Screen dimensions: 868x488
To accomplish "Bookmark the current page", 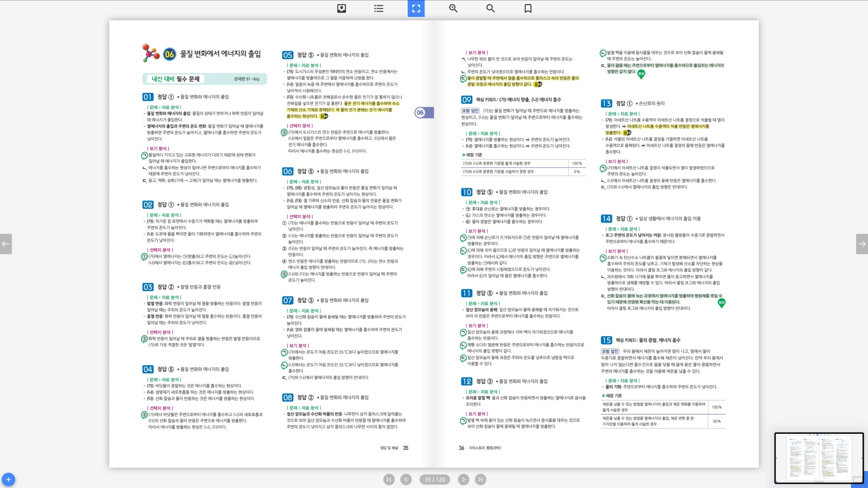I will pos(527,8).
